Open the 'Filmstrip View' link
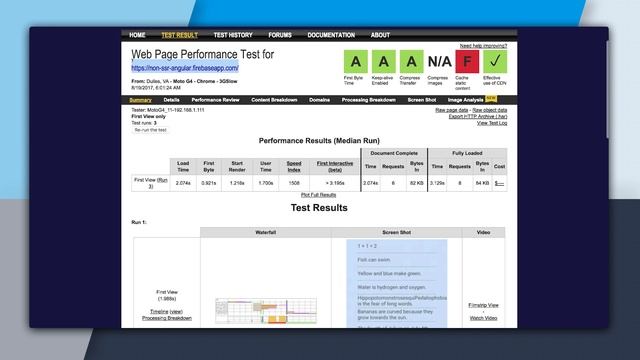This screenshot has width=640, height=360. coord(483,305)
